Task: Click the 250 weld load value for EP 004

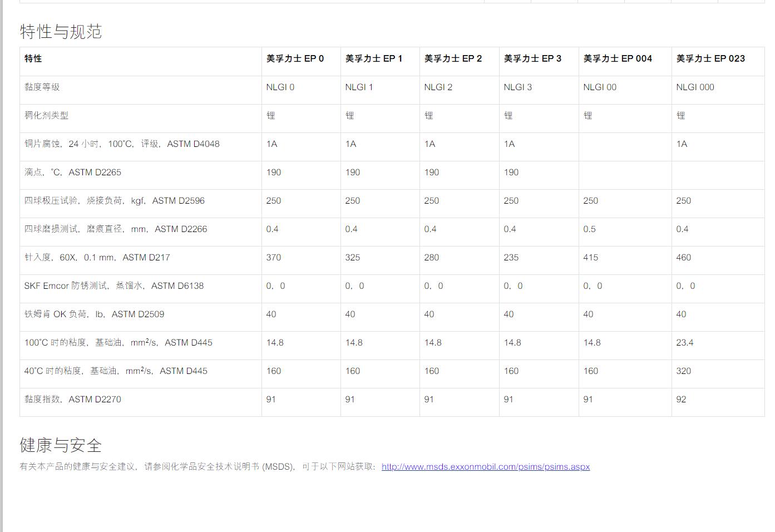Action: point(591,200)
